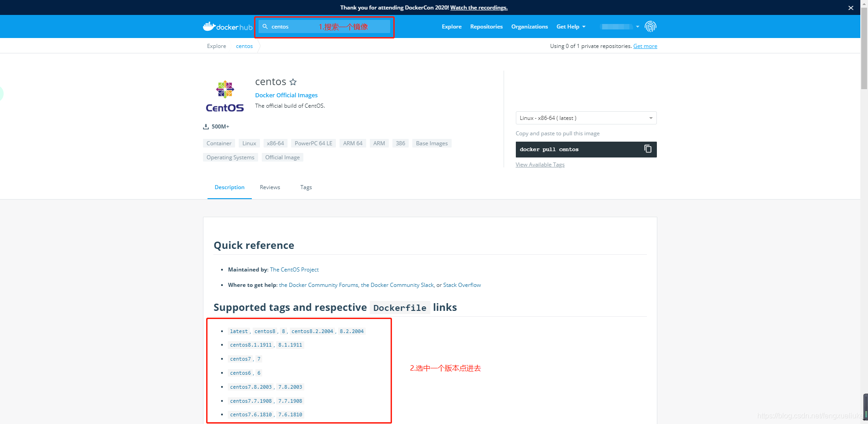Open the centos7 tag link
The height and width of the screenshot is (424, 868).
tap(241, 359)
